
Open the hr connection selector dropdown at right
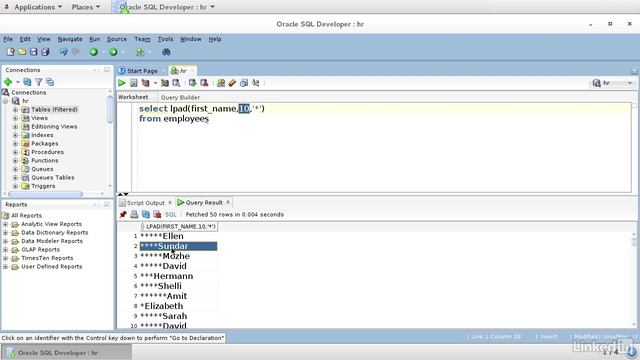point(630,83)
